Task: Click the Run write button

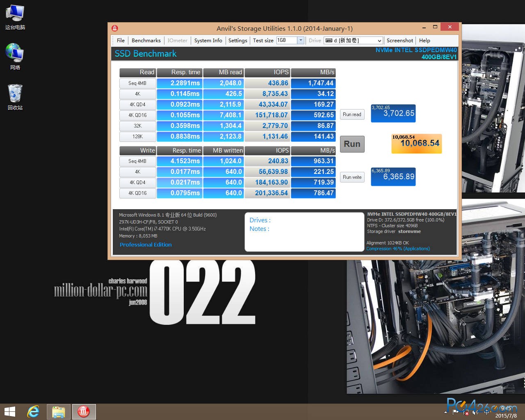Action: [x=352, y=177]
